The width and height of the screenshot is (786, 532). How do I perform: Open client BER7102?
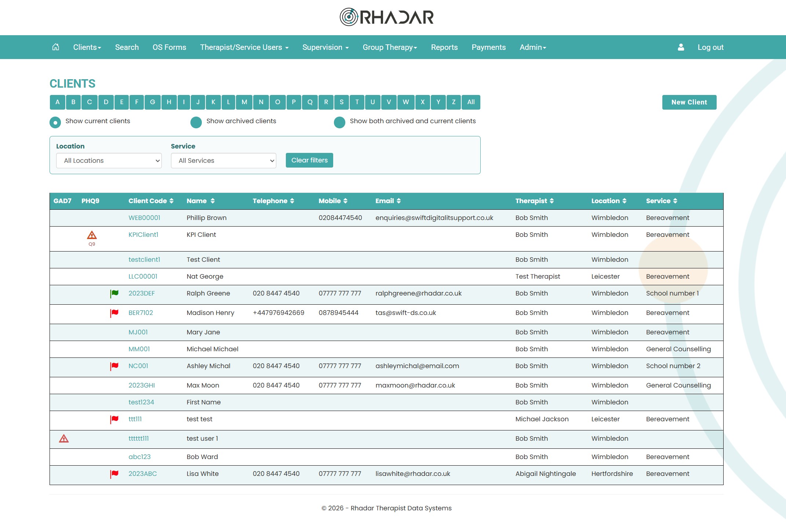[x=141, y=313]
